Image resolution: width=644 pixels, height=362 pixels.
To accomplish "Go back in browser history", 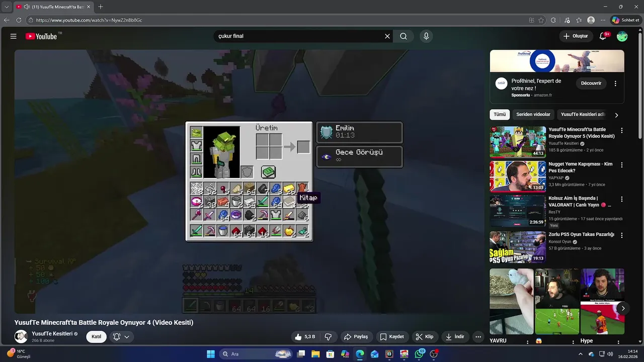I will pyautogui.click(x=7, y=20).
